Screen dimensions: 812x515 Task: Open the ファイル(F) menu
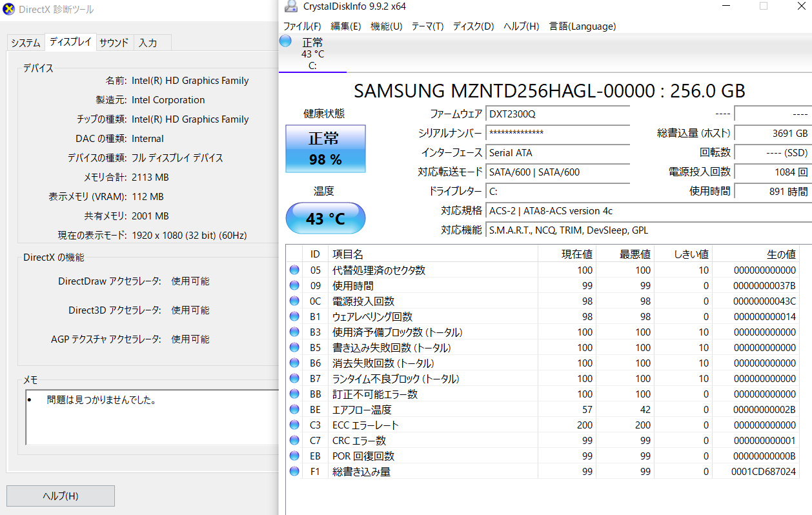pyautogui.click(x=302, y=26)
